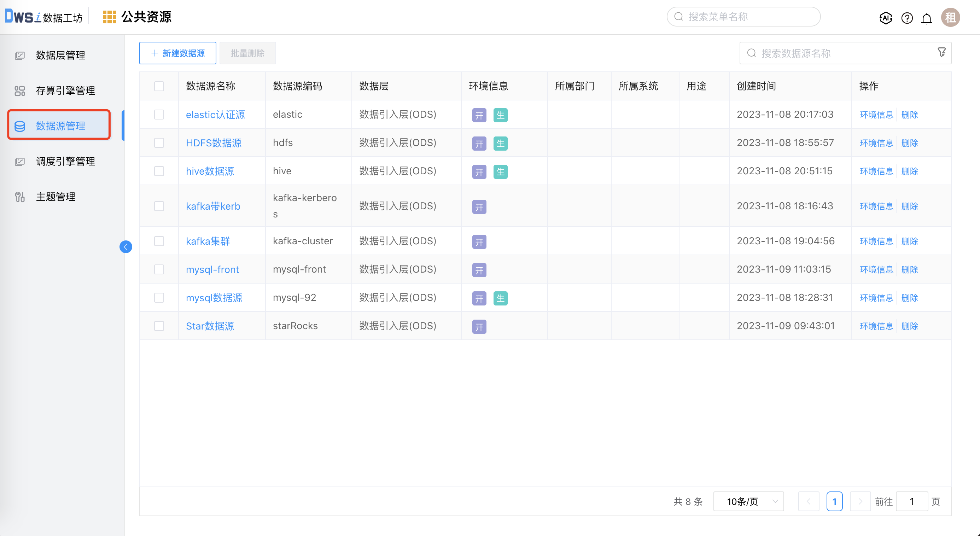The height and width of the screenshot is (536, 980).
Task: Collapse the sidebar with the chevron button
Action: click(126, 247)
